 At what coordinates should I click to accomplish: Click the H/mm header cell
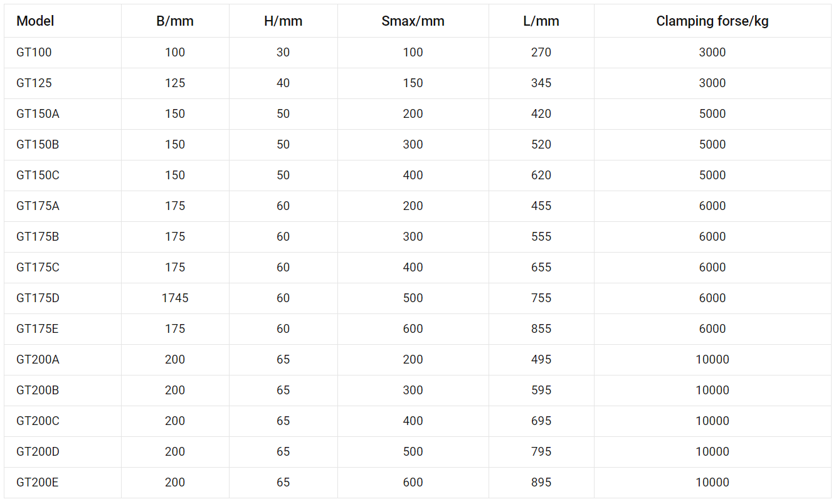point(283,21)
